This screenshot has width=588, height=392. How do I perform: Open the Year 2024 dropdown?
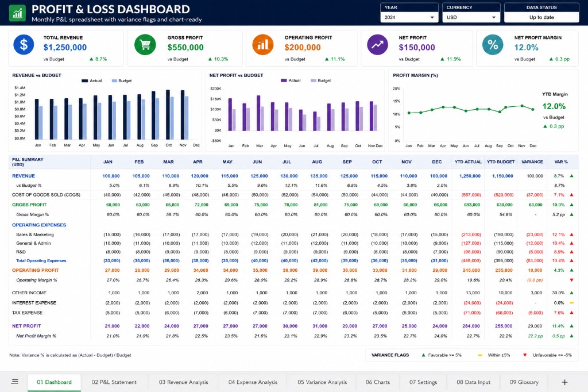409,17
